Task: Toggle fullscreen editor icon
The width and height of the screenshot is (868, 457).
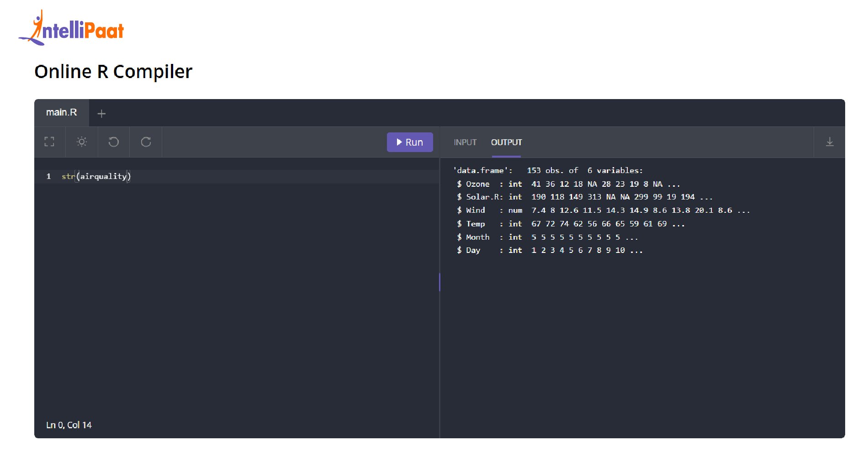Action: point(49,142)
